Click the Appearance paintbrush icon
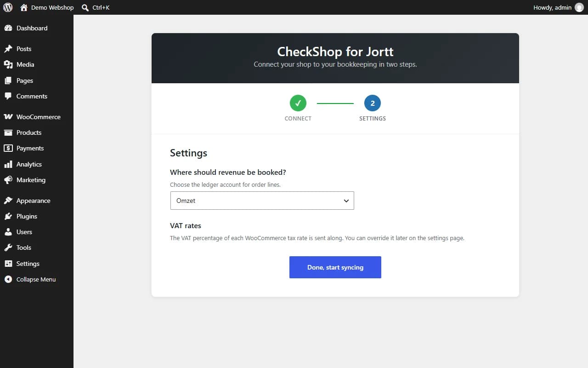588x368 pixels. [8, 201]
